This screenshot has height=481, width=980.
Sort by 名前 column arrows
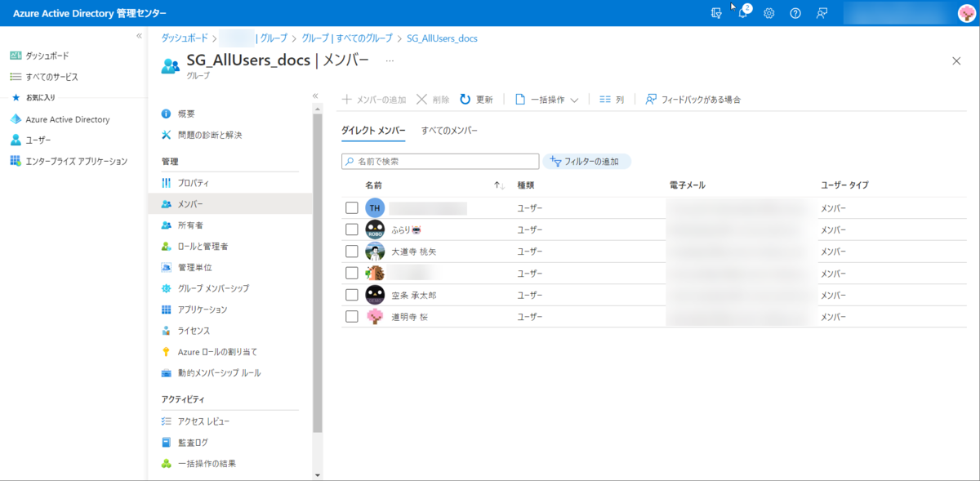499,185
